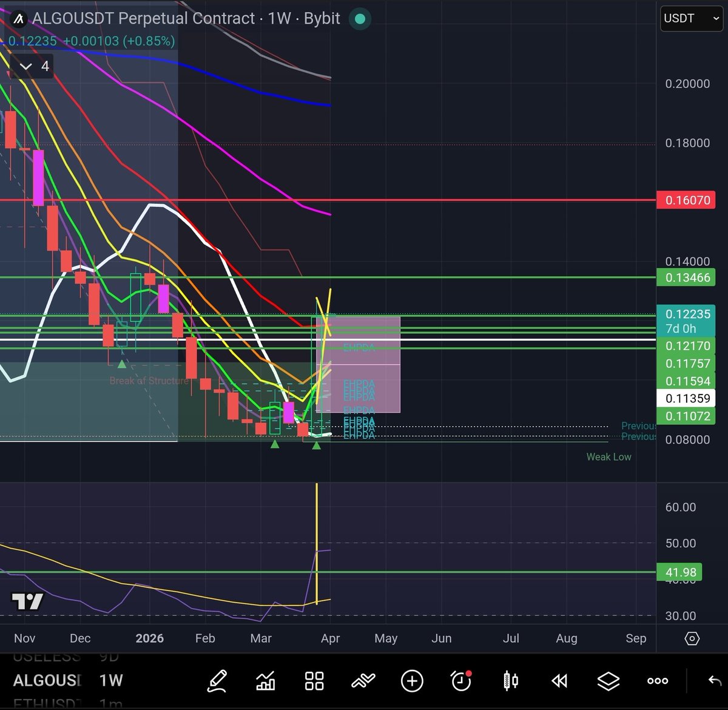The width and height of the screenshot is (728, 710).
Task: Click the 0.13466 green price label
Action: (x=687, y=277)
